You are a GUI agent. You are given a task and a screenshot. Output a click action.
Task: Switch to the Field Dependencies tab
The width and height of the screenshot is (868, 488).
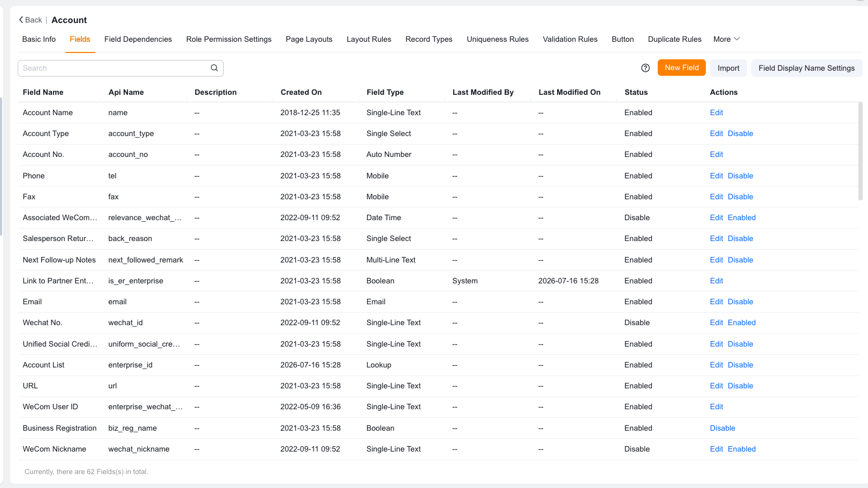(138, 39)
